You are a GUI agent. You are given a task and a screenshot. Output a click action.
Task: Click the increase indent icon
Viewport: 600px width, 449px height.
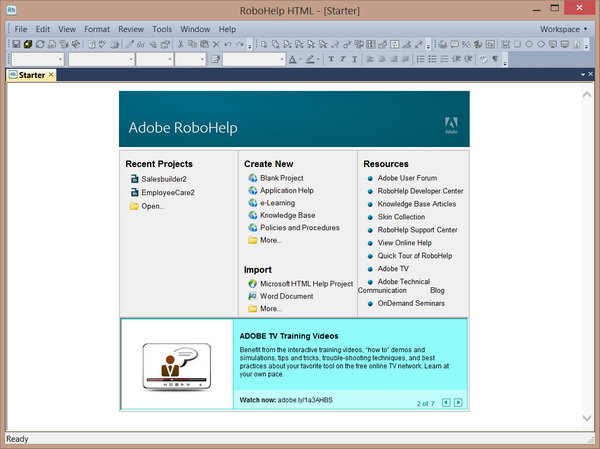pyautogui.click(x=468, y=59)
